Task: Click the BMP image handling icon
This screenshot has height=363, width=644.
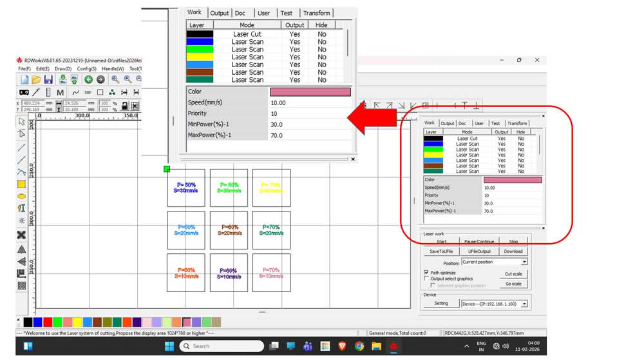Action: tap(88, 92)
